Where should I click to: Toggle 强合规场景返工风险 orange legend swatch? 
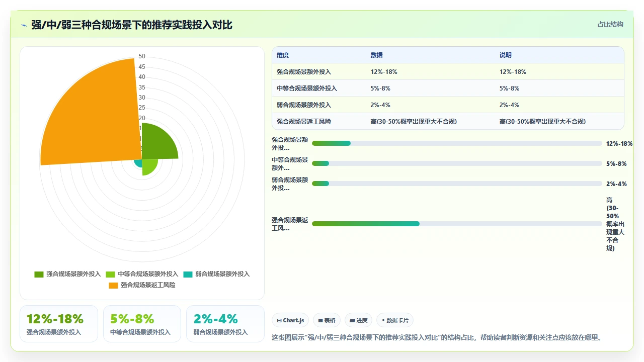point(113,286)
